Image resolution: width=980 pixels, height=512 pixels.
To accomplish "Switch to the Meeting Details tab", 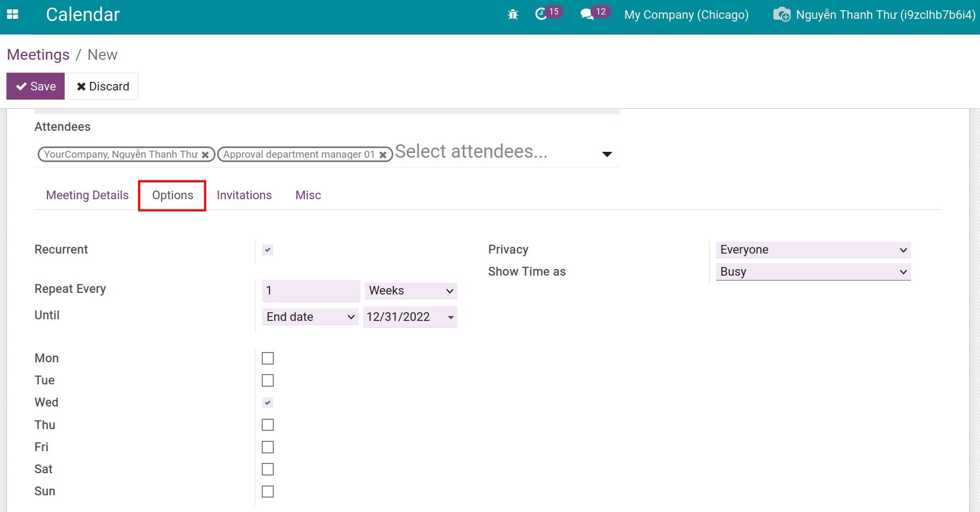I will (x=87, y=195).
